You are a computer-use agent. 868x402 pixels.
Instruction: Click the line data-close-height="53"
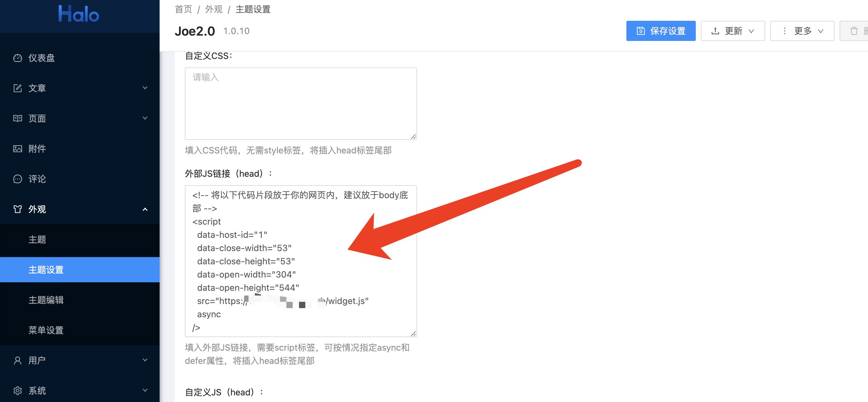coord(246,261)
